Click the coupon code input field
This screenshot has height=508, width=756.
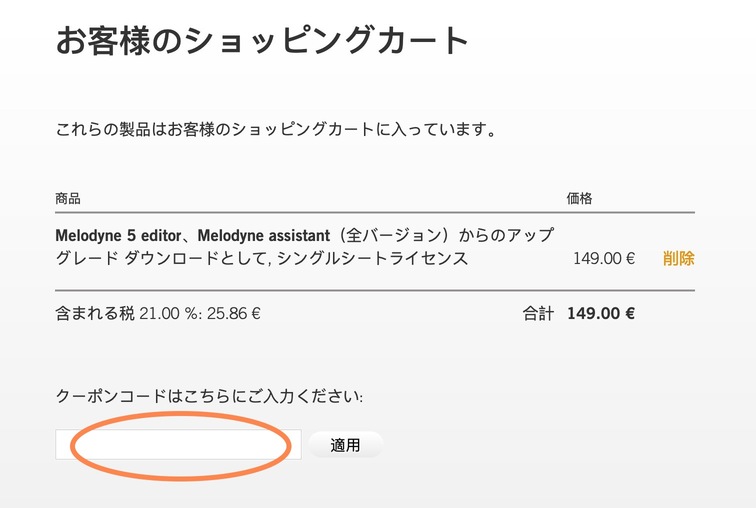(x=179, y=445)
